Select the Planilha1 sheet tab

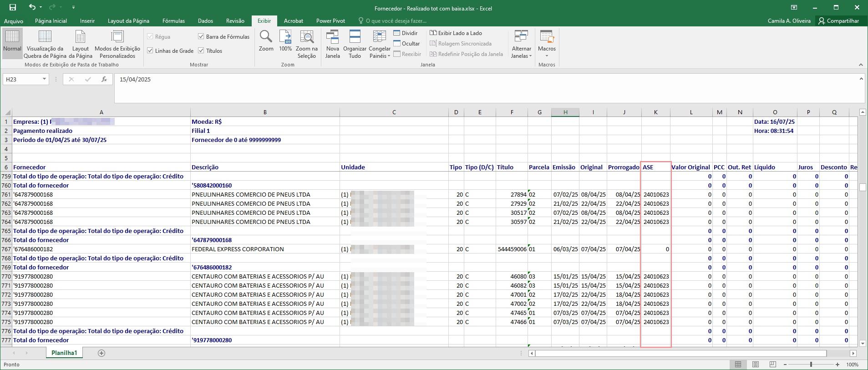click(64, 353)
